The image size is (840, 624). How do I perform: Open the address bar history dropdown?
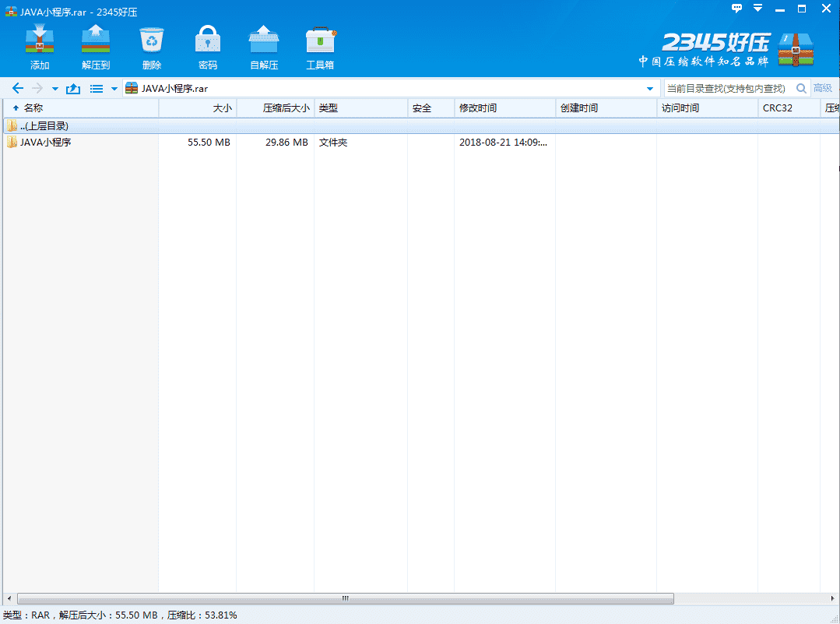click(x=652, y=88)
